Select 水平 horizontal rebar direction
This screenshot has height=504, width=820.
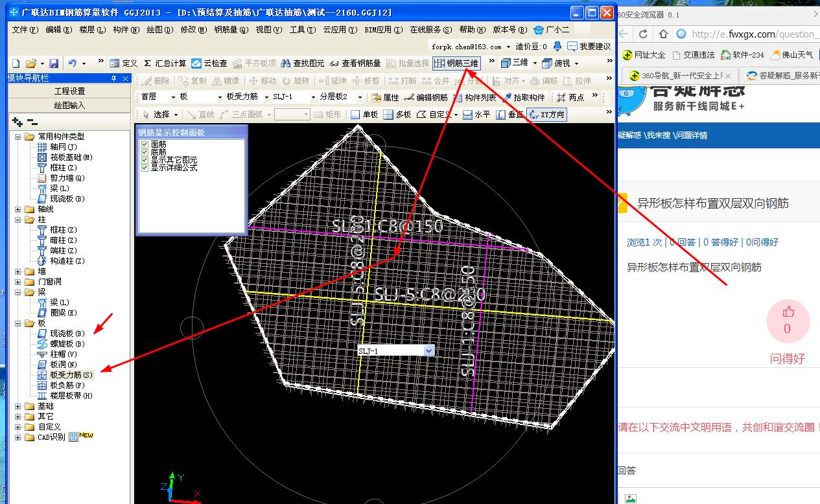click(476, 115)
